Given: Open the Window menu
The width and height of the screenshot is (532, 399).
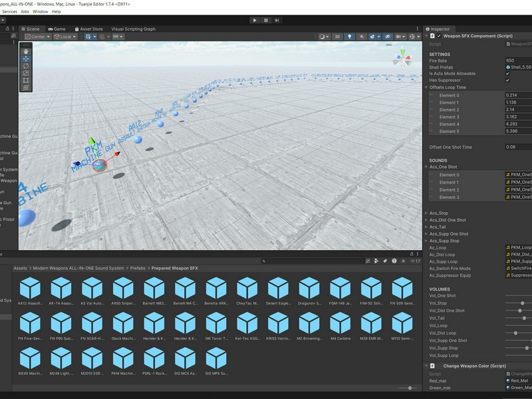Looking at the screenshot, I should 41,11.
